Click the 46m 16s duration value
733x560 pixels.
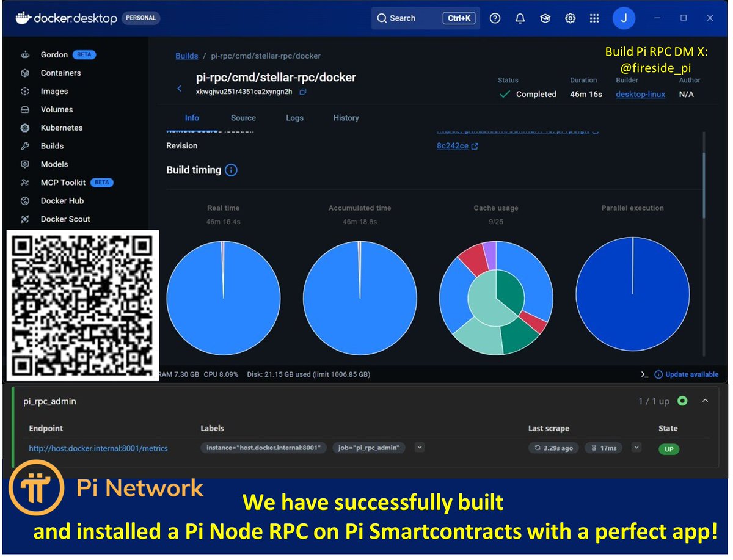(586, 94)
